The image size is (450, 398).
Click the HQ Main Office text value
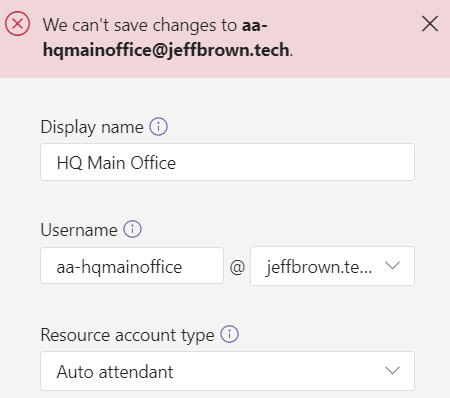(116, 163)
